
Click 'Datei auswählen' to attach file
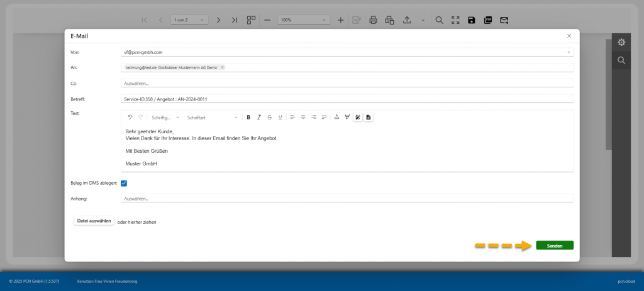coord(94,221)
